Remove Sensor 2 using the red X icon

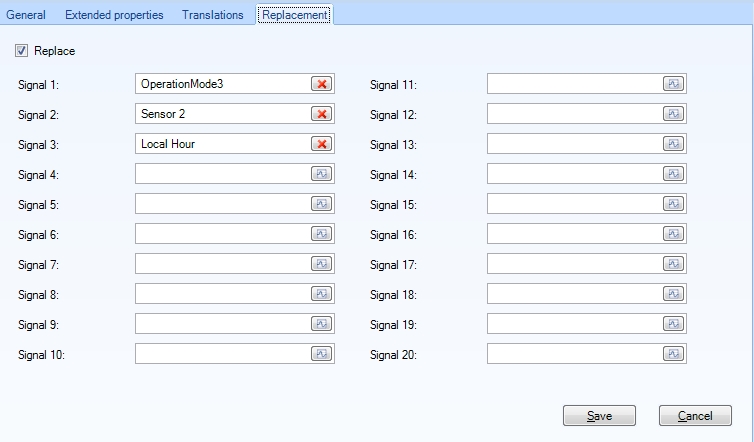pyautogui.click(x=322, y=114)
